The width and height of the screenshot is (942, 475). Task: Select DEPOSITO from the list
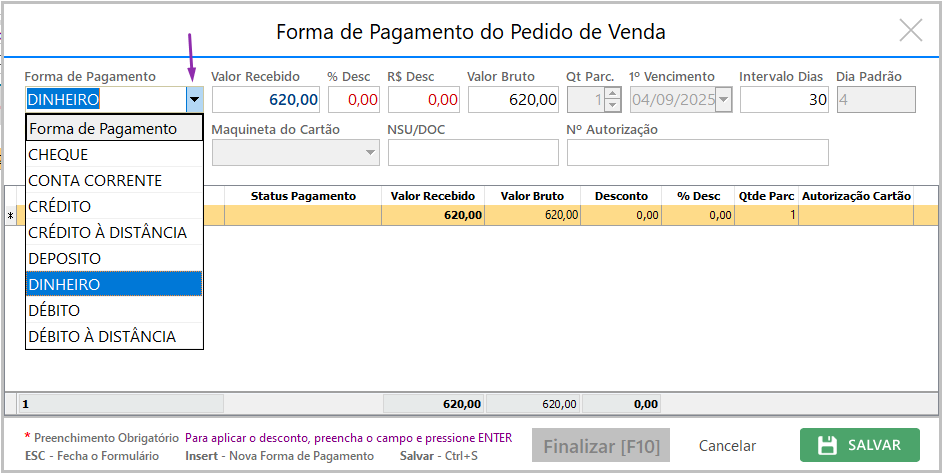(x=114, y=259)
